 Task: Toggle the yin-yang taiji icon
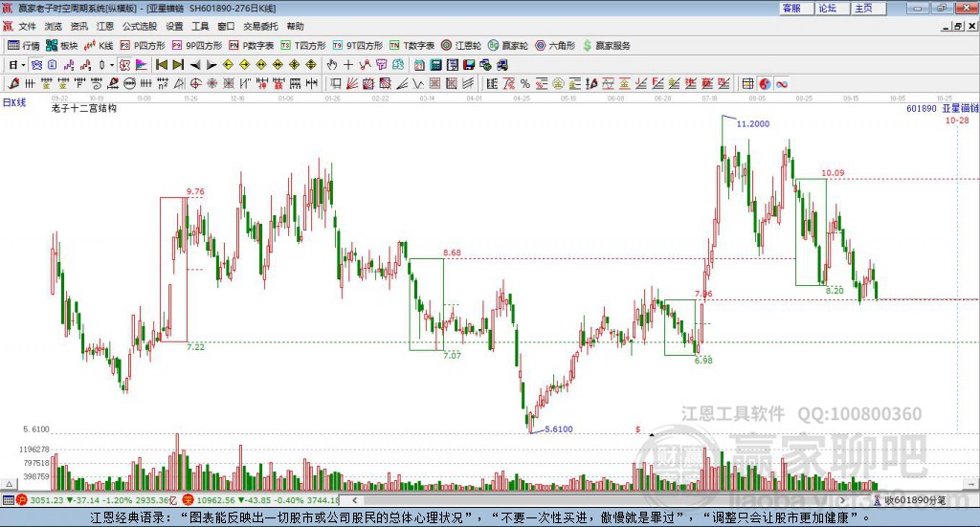coord(765,83)
